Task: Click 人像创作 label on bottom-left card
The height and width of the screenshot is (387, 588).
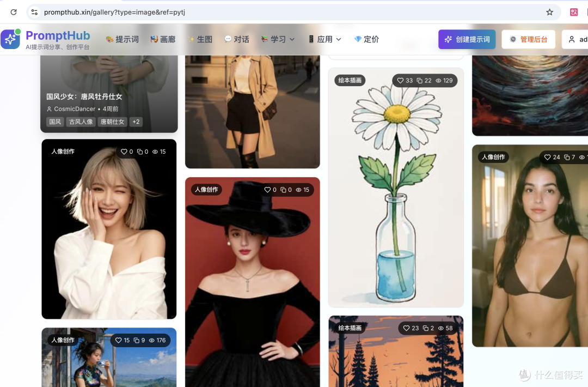Action: tap(63, 340)
